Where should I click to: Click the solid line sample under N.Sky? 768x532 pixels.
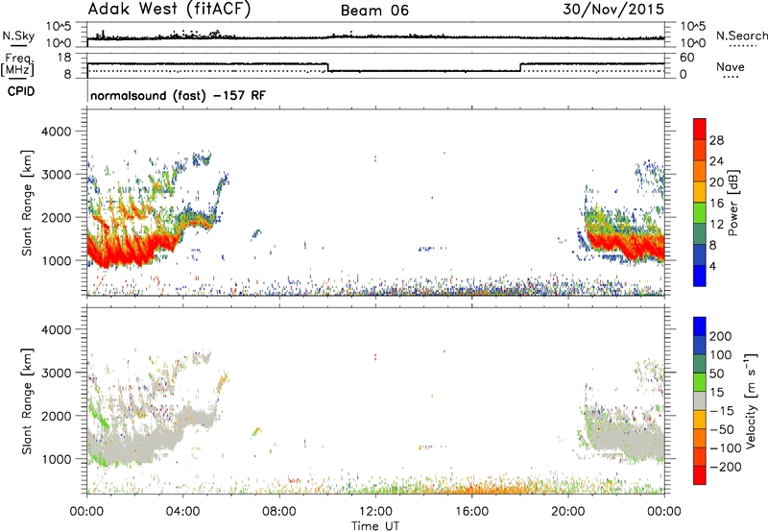pyautogui.click(x=18, y=45)
